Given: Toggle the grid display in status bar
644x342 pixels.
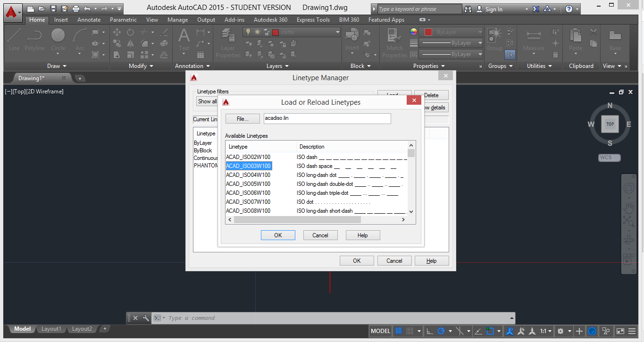Looking at the screenshot, I should [399, 331].
